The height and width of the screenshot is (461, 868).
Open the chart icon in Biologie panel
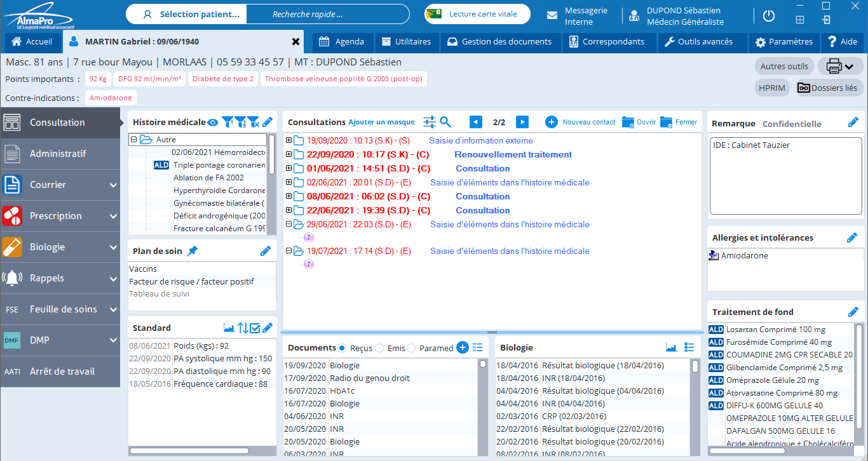pyautogui.click(x=671, y=347)
